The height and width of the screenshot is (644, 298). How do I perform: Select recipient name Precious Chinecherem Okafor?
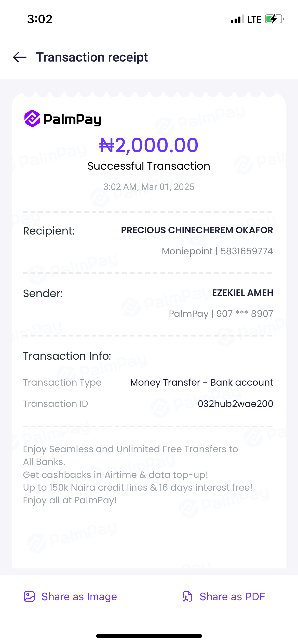[197, 230]
